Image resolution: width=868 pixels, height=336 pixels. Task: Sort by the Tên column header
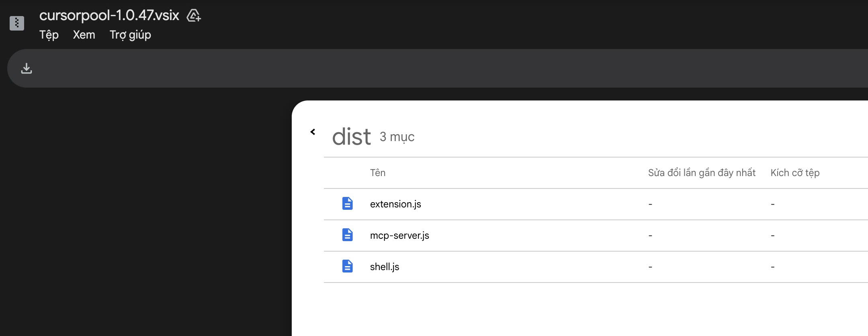[x=378, y=173]
